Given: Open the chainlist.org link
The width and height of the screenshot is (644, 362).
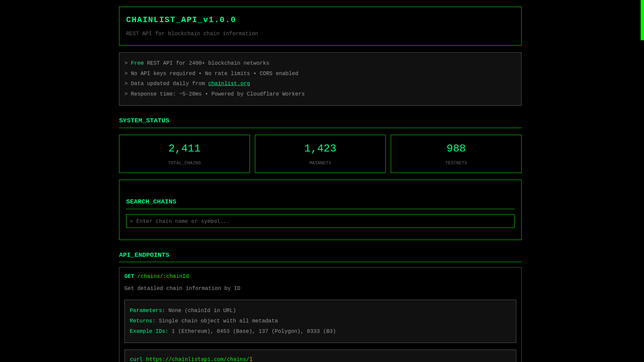Looking at the screenshot, I should [229, 84].
